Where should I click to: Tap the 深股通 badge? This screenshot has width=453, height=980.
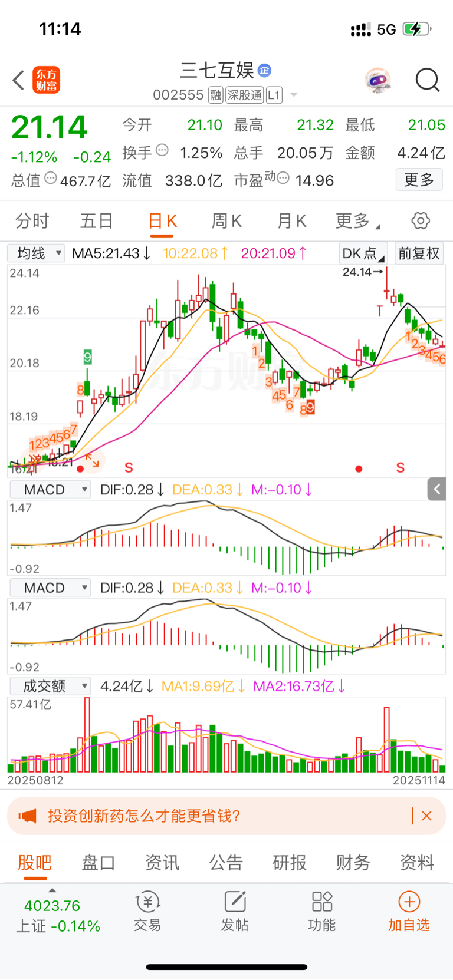[x=245, y=95]
